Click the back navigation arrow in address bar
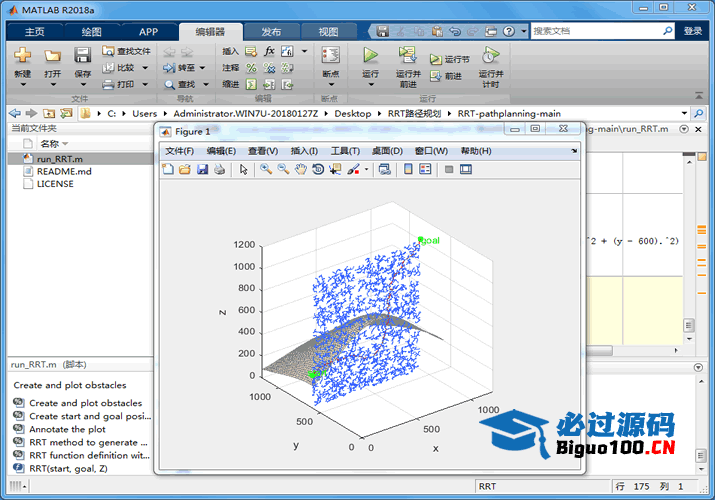Image resolution: width=715 pixels, height=500 pixels. tap(15, 113)
